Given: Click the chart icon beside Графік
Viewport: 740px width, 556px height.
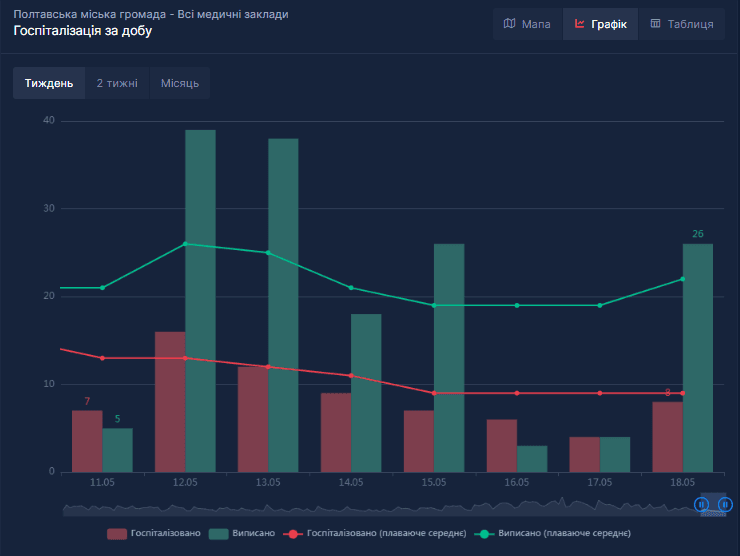Looking at the screenshot, I should click(580, 23).
